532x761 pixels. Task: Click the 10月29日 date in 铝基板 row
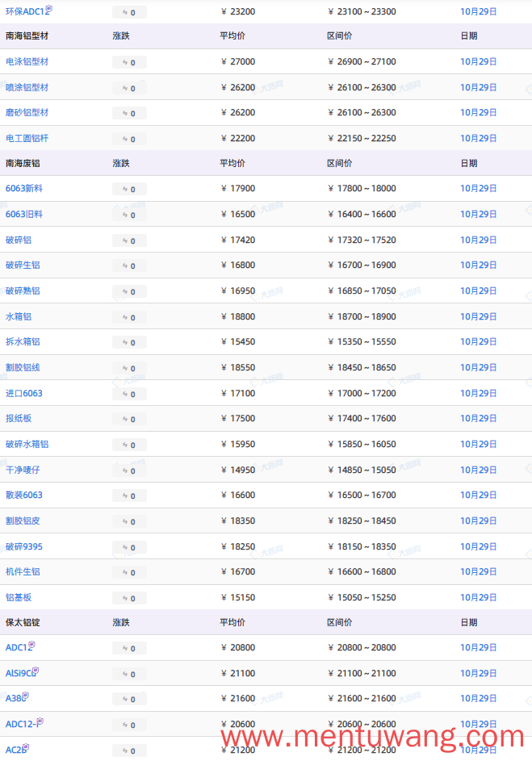(479, 597)
